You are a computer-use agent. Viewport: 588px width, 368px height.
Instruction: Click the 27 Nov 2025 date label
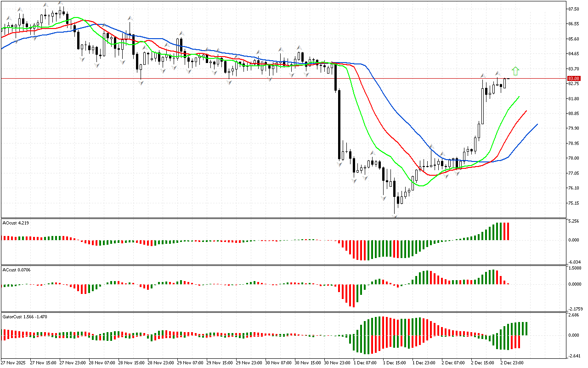pyautogui.click(x=14, y=362)
